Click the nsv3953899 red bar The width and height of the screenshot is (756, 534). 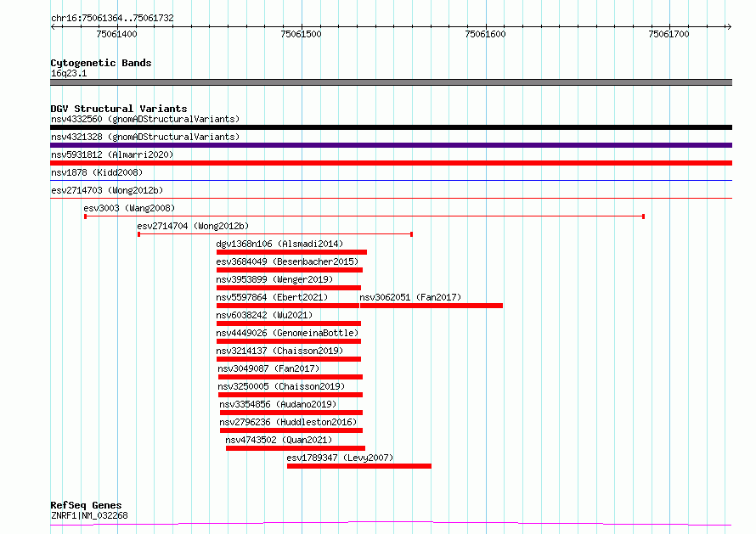pos(289,288)
